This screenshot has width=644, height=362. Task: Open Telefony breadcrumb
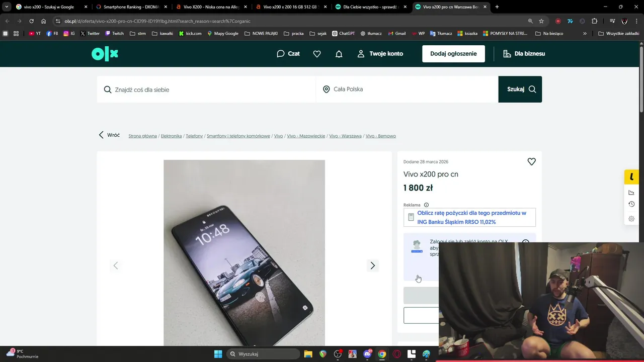194,136
